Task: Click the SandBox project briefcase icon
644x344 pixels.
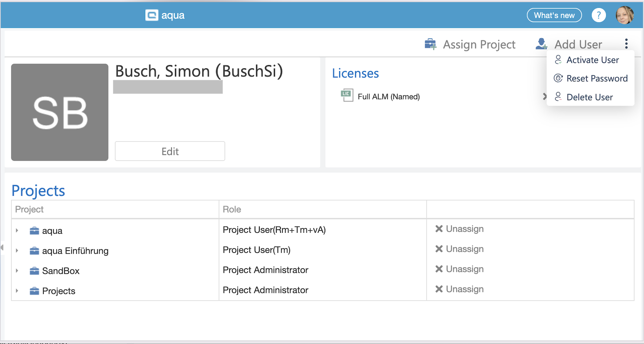Action: tap(34, 271)
